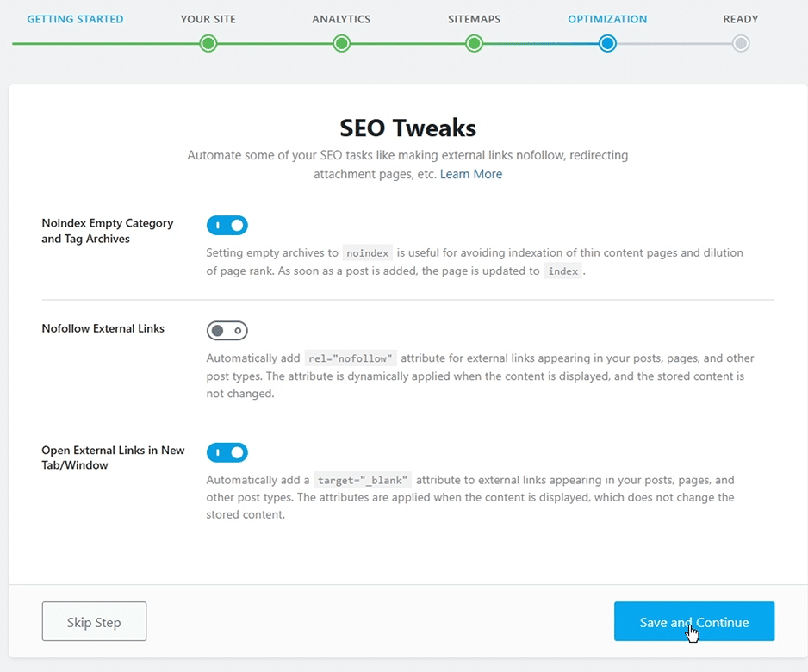Screen dimensions: 808x672
Task: Click Save and Continue button
Action: click(x=694, y=621)
